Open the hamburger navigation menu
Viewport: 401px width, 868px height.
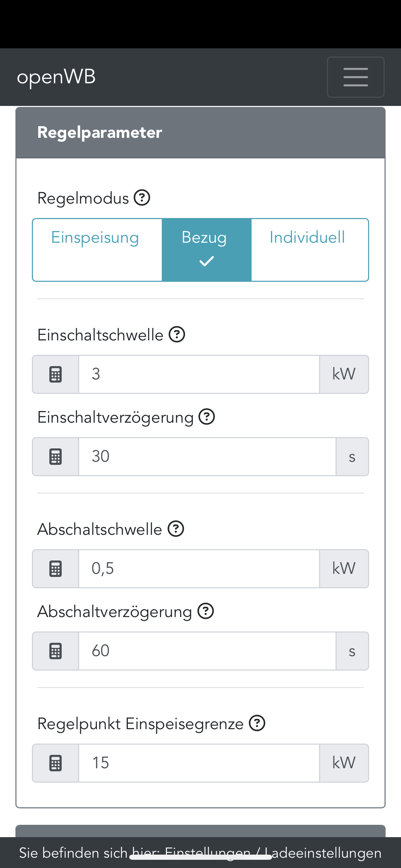click(355, 77)
